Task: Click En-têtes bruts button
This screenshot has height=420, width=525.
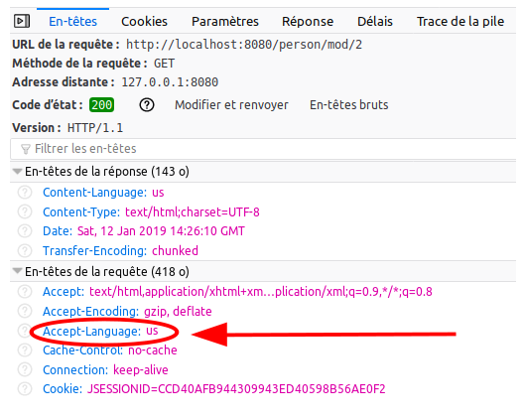Action: point(349,105)
